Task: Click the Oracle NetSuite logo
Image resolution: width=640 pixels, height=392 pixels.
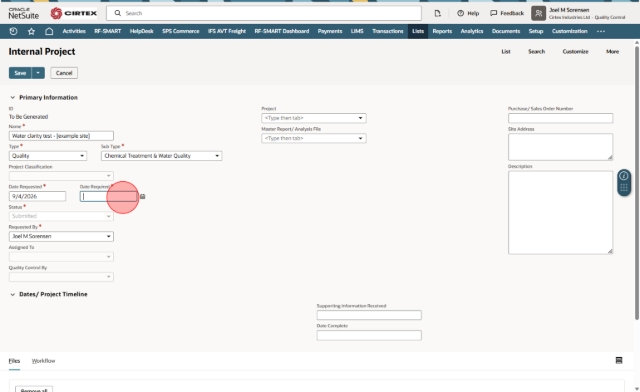Action: (23, 13)
